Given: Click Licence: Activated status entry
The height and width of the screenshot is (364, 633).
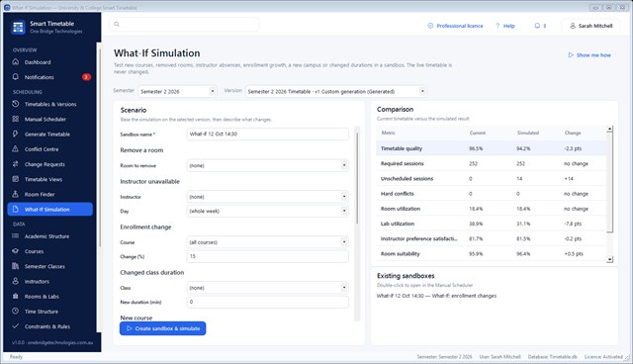Looking at the screenshot, I should [603, 357].
